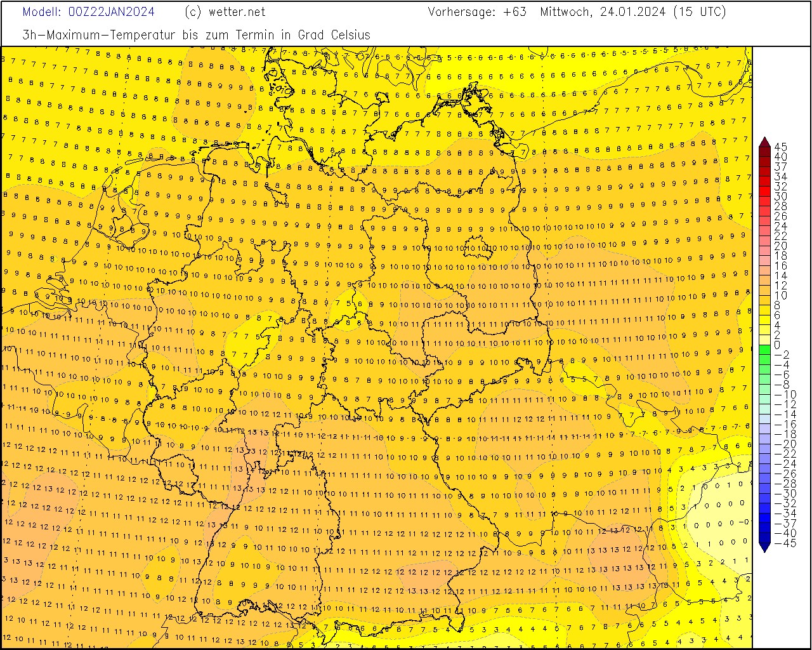Click the dark red arrow atop the legend
This screenshot has width=812, height=650.
tap(764, 142)
